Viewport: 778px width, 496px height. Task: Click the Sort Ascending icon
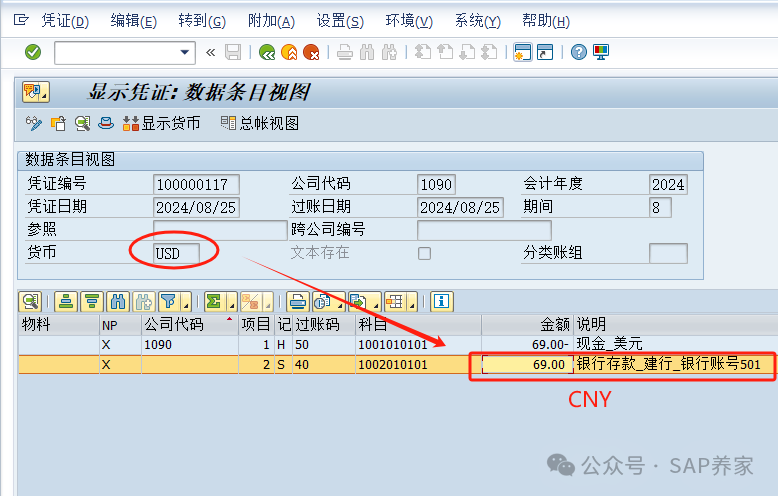point(66,302)
